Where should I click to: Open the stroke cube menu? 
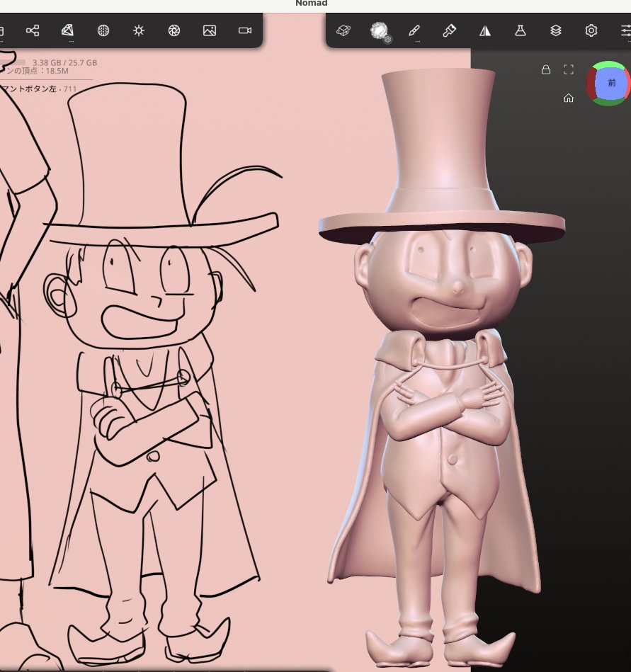click(x=343, y=30)
